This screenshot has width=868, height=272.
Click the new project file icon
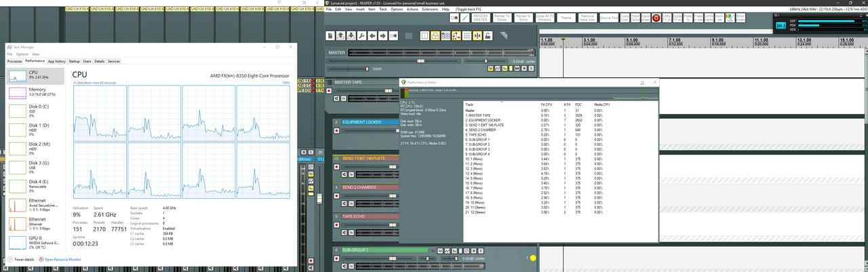(x=330, y=36)
